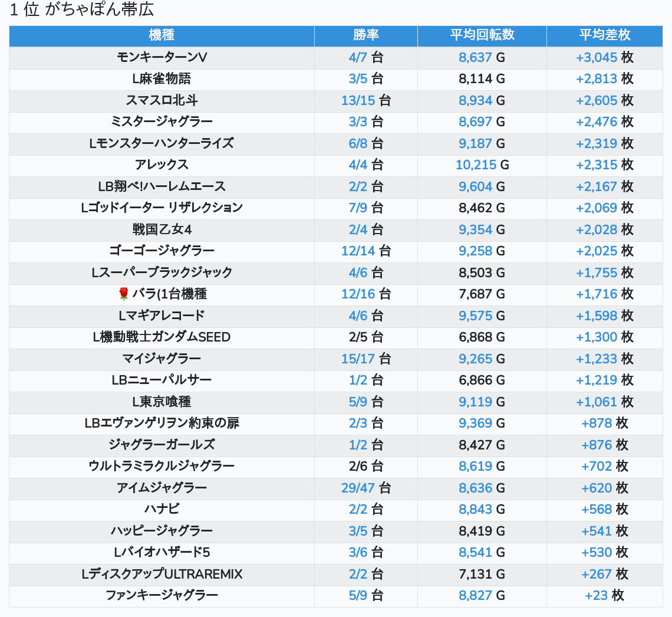Select the 9,265 G spins value
This screenshot has height=617, width=672.
click(x=482, y=359)
